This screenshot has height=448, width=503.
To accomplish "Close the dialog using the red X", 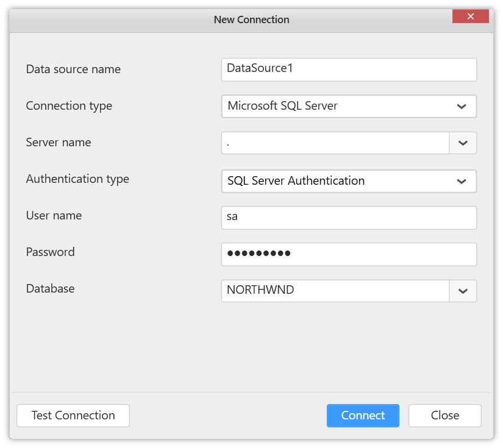I will (x=470, y=16).
